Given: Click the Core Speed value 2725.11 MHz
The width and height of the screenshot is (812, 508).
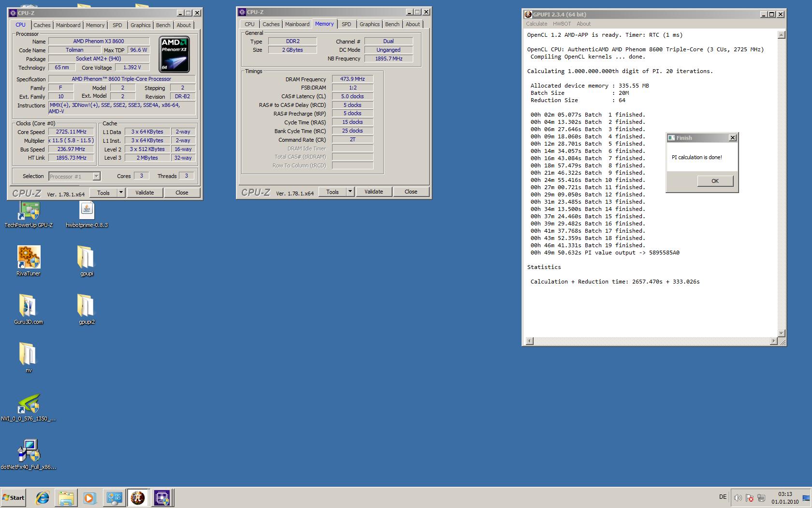Looking at the screenshot, I should (71, 132).
